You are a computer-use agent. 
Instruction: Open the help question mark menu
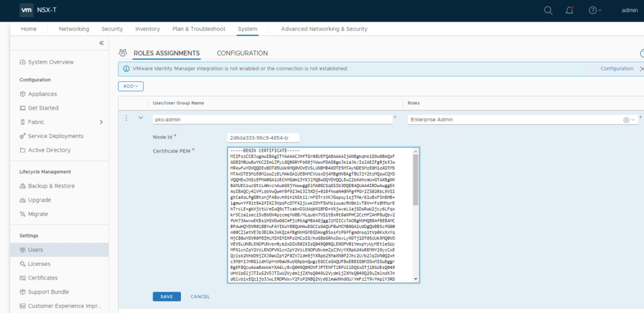(592, 10)
